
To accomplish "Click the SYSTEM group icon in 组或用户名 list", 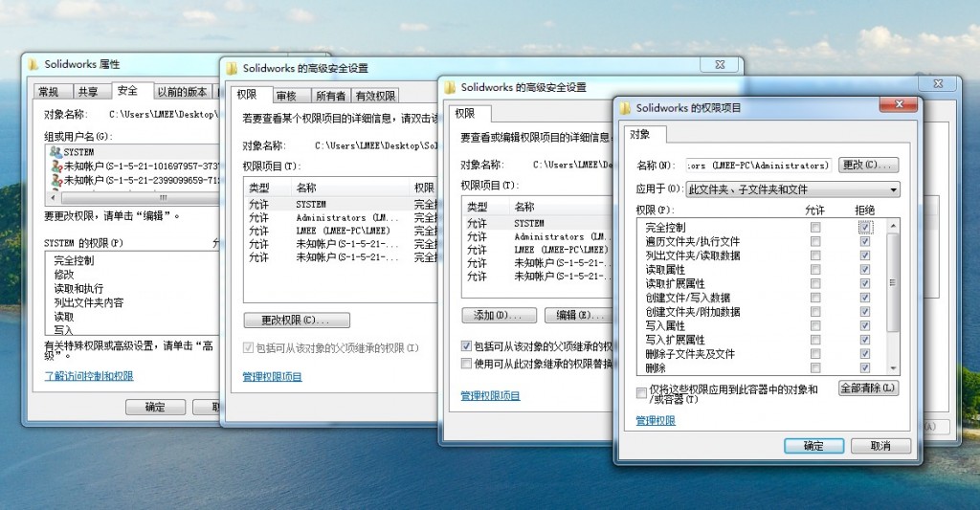I will [56, 152].
